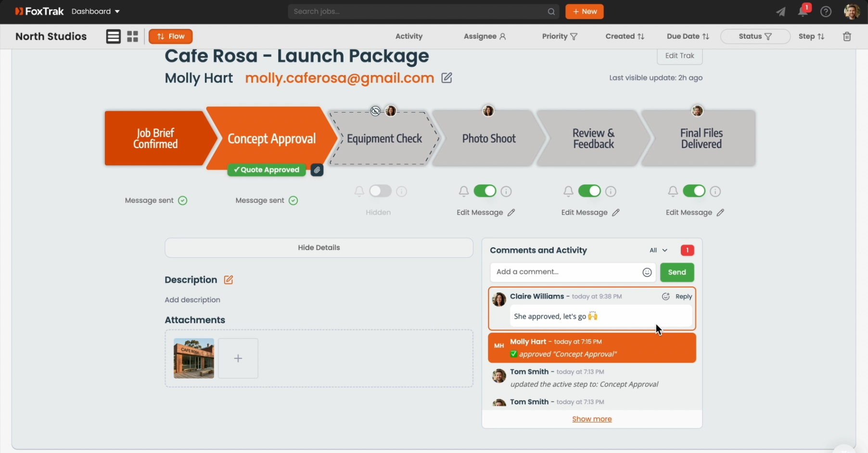Open the help question mark icon
This screenshot has height=453, width=868.
pyautogui.click(x=826, y=12)
